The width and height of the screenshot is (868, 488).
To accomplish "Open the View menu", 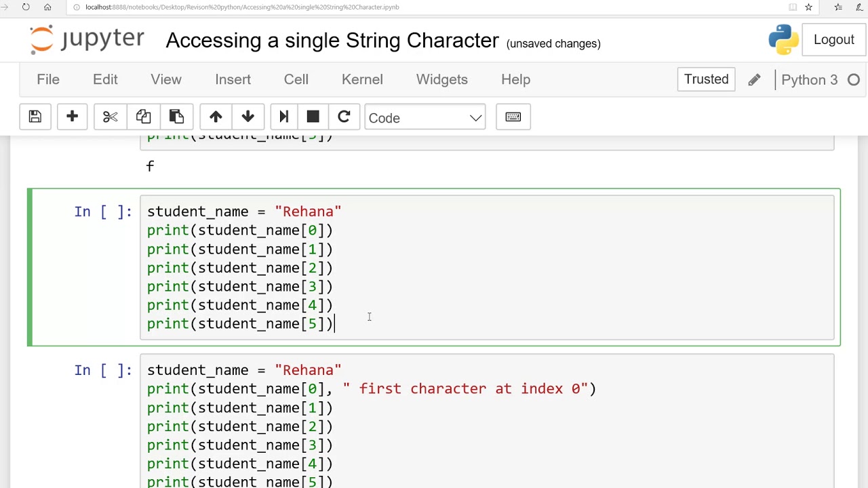I will pos(166,79).
